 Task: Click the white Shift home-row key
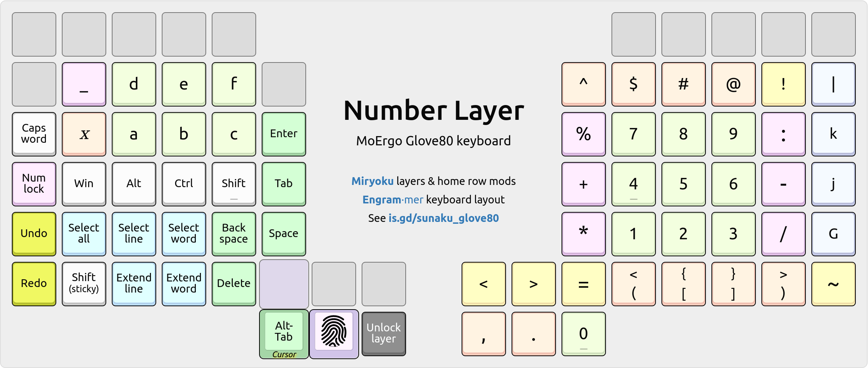pyautogui.click(x=234, y=184)
